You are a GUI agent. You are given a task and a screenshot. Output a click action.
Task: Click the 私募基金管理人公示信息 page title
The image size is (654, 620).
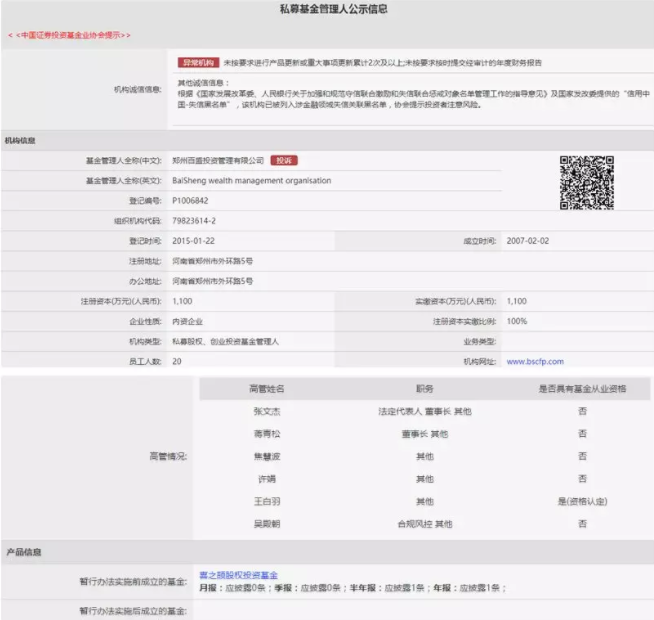[327, 10]
